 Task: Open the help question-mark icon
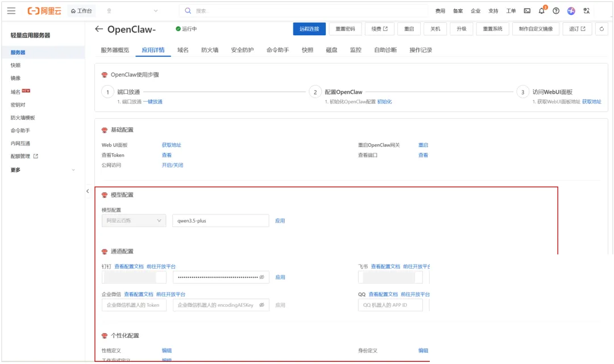point(556,11)
